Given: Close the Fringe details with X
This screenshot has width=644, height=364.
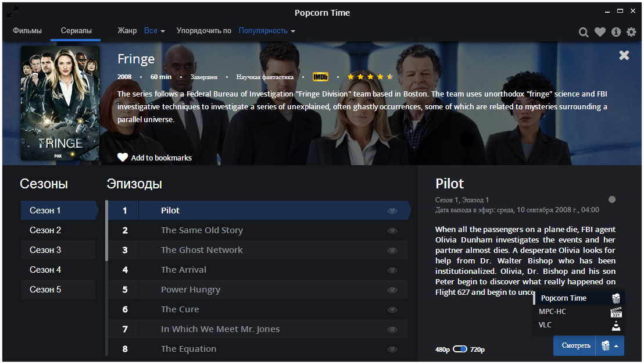Looking at the screenshot, I should pos(624,55).
